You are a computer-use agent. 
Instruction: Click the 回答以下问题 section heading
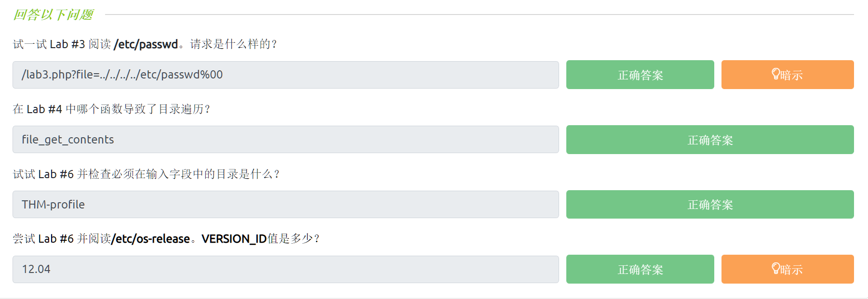[53, 15]
